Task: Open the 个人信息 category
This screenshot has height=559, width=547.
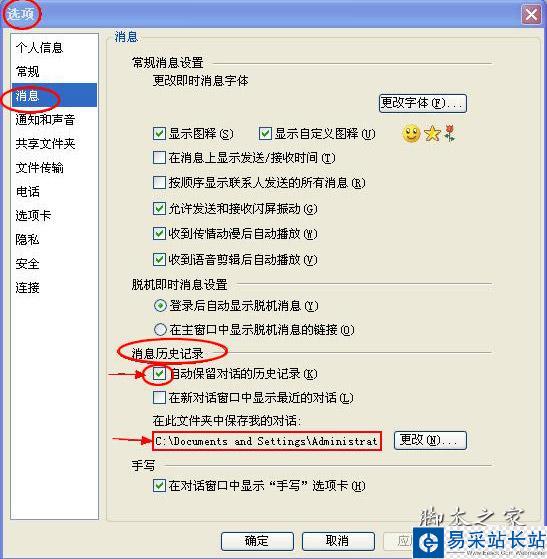Action: (39, 48)
